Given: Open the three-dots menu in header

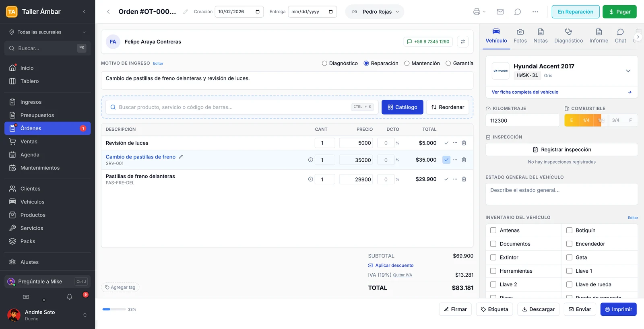Looking at the screenshot, I should 535,12.
